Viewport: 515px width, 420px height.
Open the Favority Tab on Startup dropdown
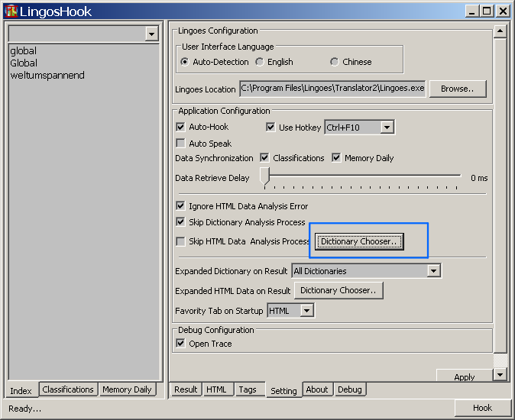pyautogui.click(x=306, y=311)
